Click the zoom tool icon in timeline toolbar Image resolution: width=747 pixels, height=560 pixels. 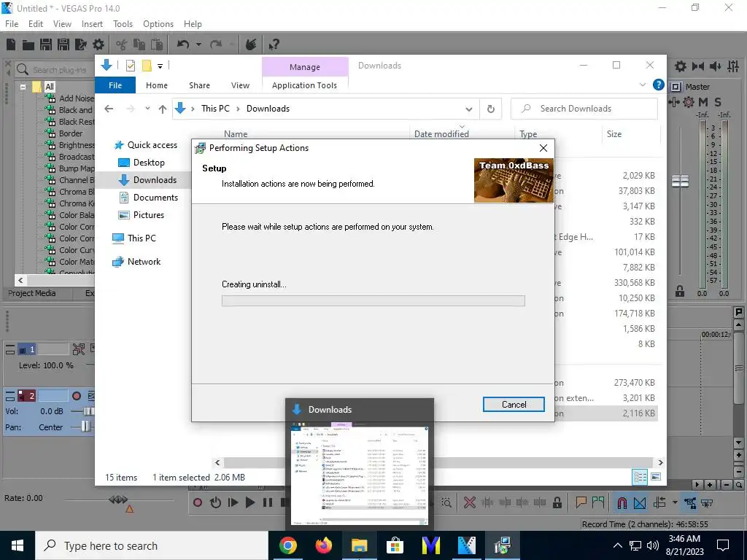coord(446,502)
